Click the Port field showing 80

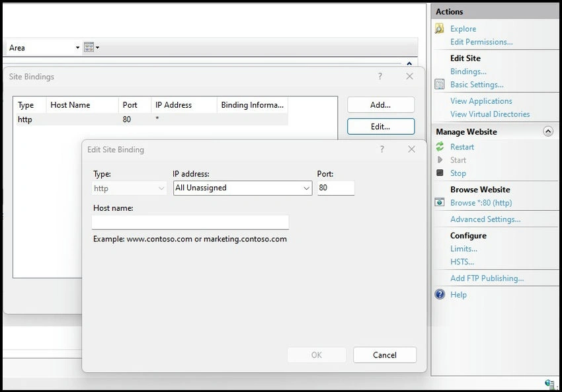click(336, 188)
